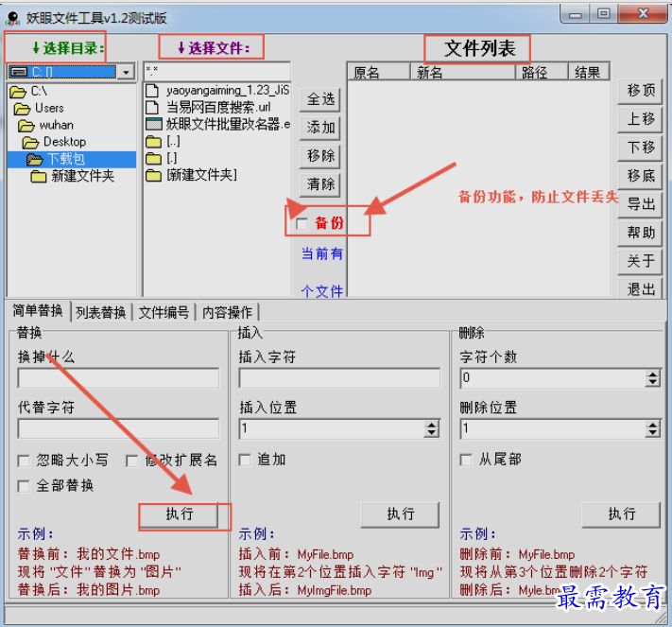The image size is (672, 627).
Task: Select file yaoyangaiming_1.23_JiS
Action: point(217,91)
